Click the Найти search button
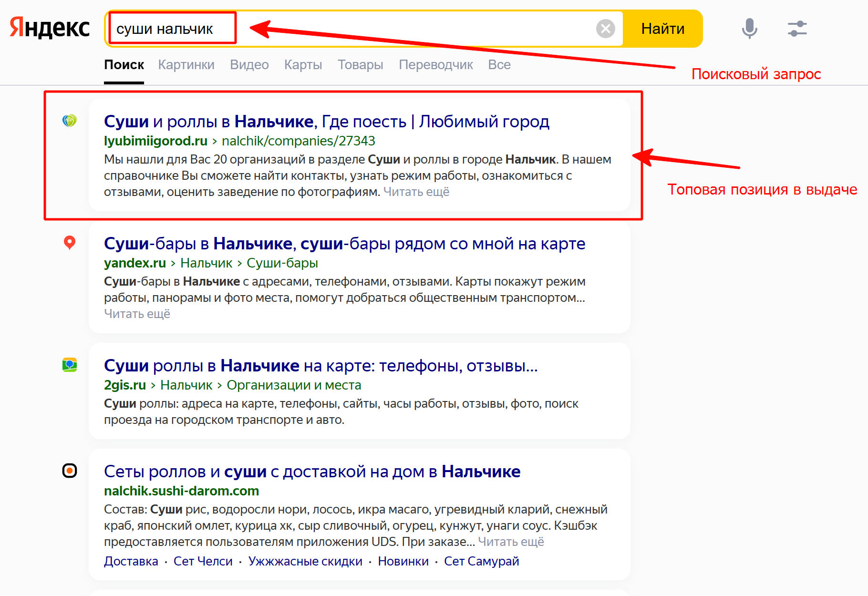 pyautogui.click(x=662, y=29)
